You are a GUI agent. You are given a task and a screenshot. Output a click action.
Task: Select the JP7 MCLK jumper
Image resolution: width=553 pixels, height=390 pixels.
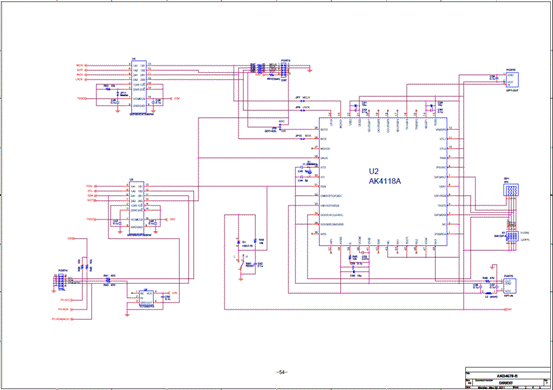302,101
